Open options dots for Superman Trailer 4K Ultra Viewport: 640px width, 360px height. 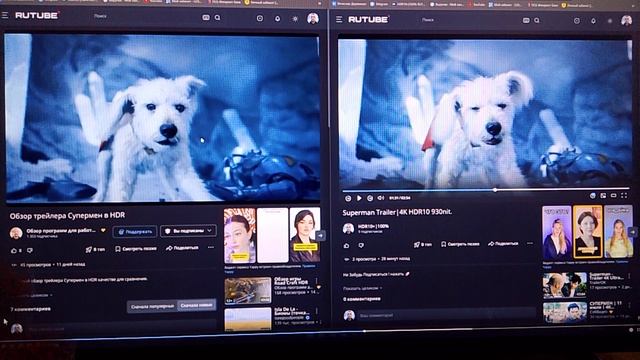coord(629,276)
